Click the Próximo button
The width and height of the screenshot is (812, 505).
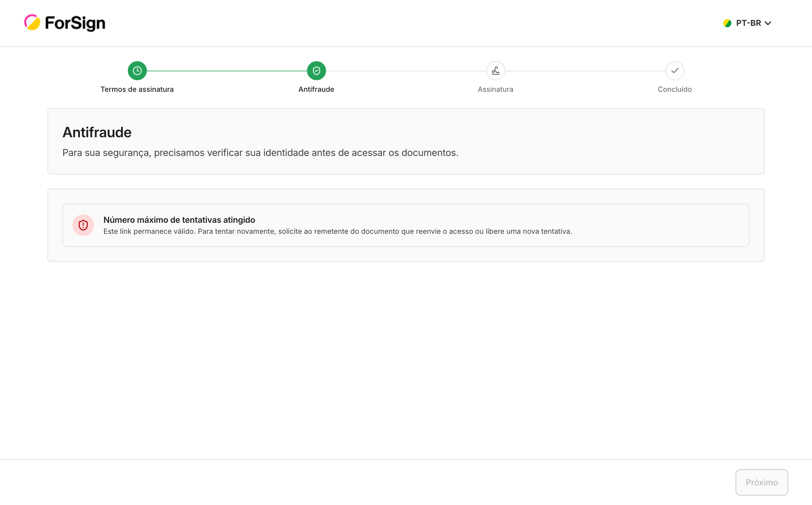click(x=761, y=482)
